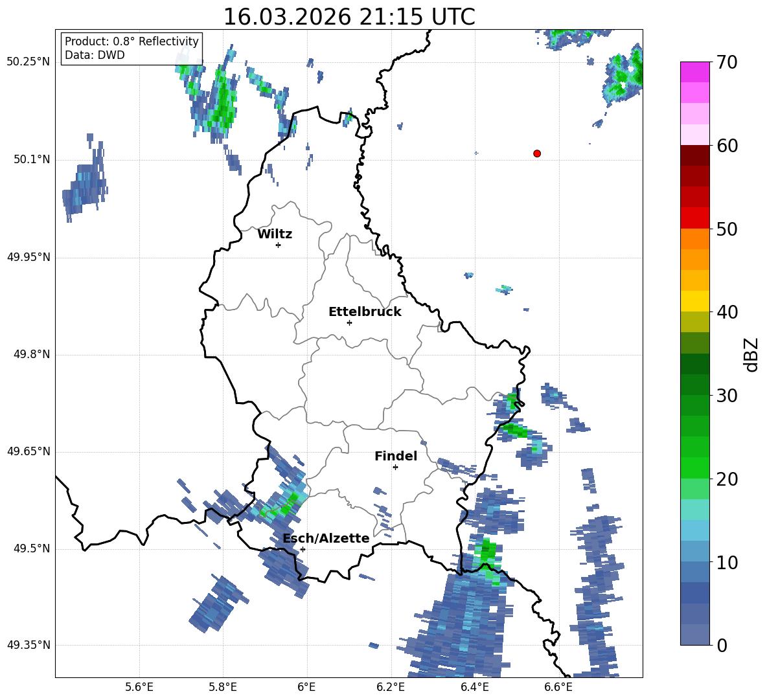This screenshot has height=700, width=767.
Task: Click the 49.5°N latitude label
Action: point(32,548)
